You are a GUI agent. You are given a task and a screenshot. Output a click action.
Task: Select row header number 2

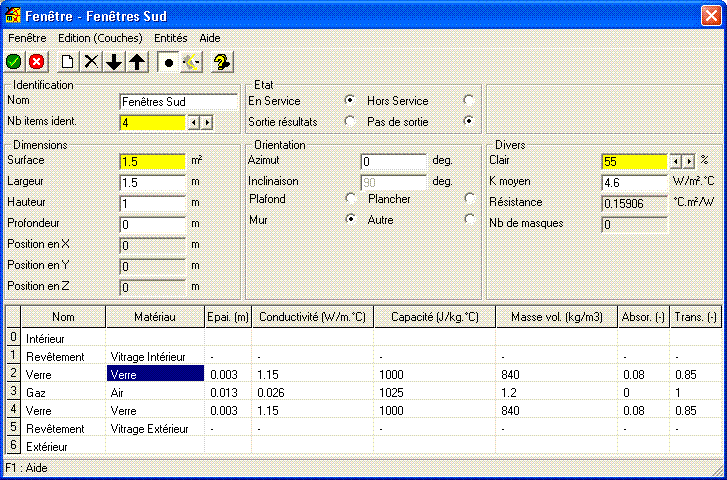coord(13,374)
